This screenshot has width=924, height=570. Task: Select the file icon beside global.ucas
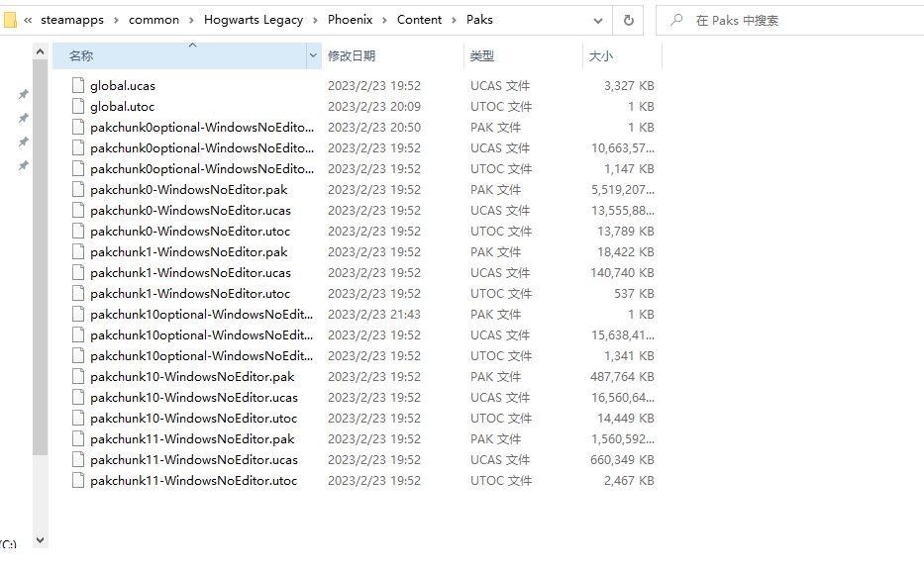click(x=78, y=85)
